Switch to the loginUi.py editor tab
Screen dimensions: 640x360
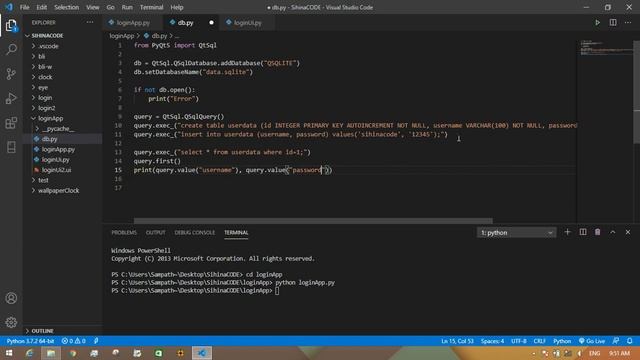tap(247, 23)
